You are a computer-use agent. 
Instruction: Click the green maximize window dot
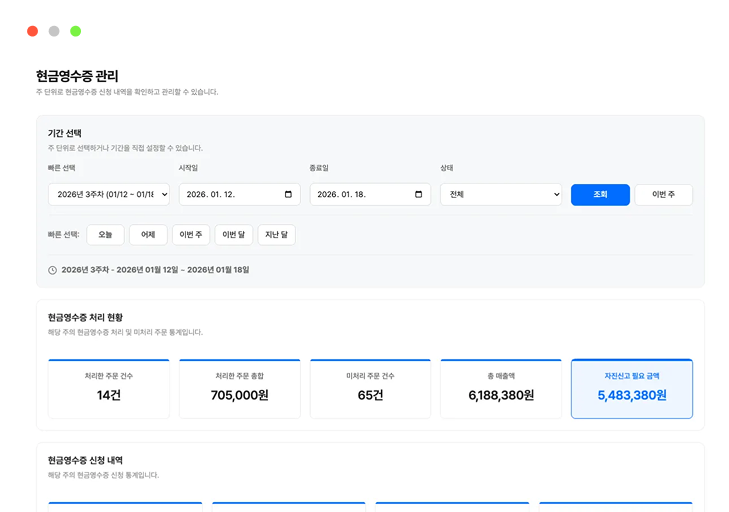75,31
